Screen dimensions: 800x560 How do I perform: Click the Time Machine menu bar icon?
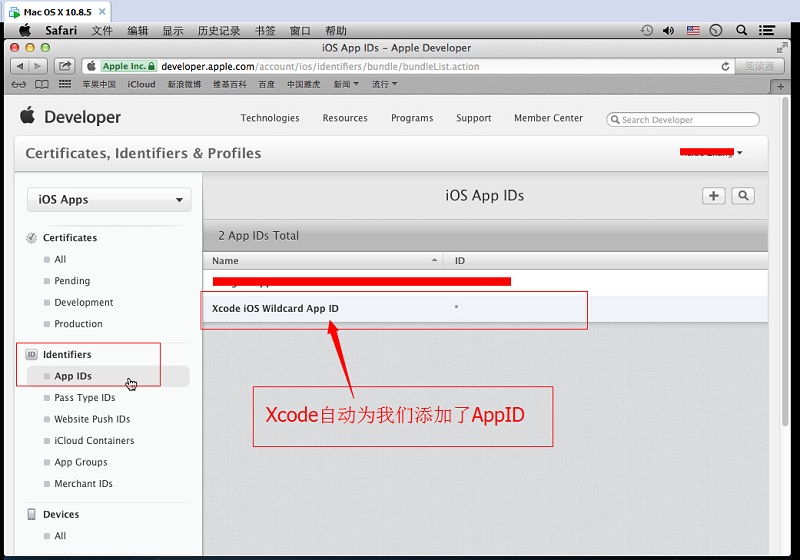click(646, 31)
